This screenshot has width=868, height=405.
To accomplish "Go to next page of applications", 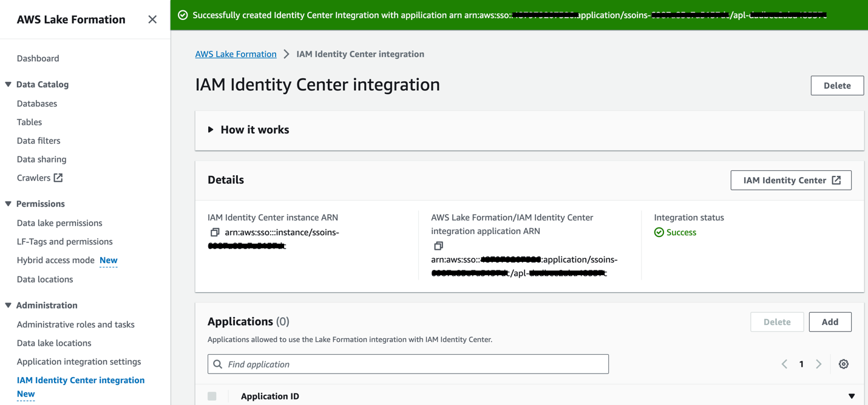I will pos(818,364).
